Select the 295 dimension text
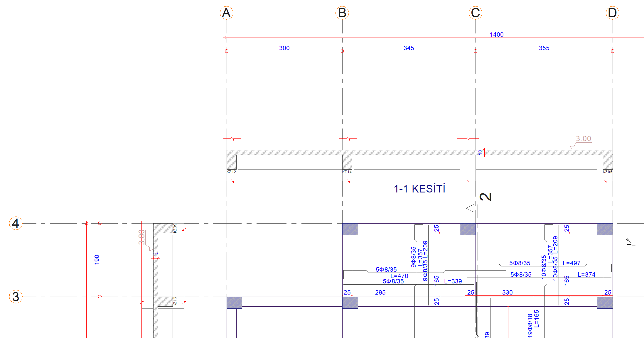The height and width of the screenshot is (338, 644). pyautogui.click(x=380, y=293)
